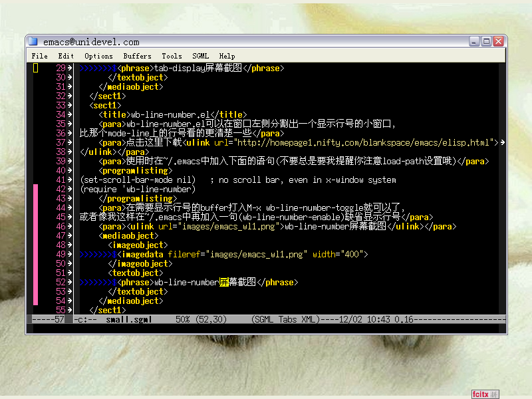Click the fcitx input method indicator
This screenshot has width=532, height=399.
click(485, 394)
